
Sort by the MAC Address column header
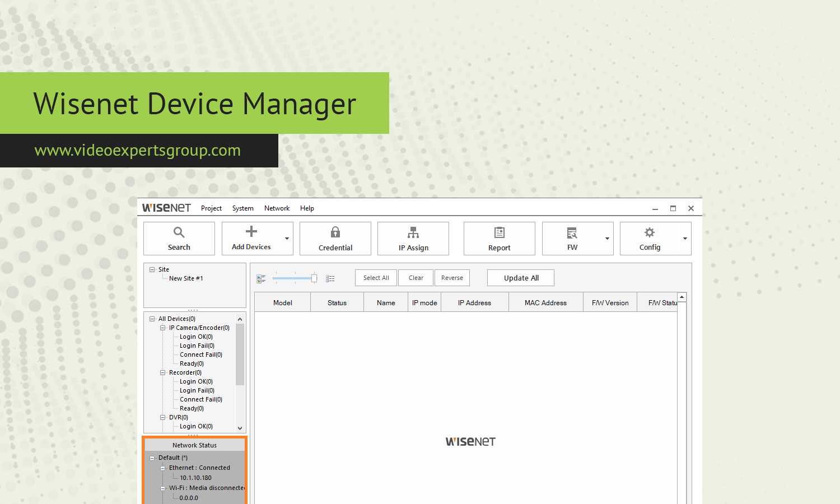(545, 302)
